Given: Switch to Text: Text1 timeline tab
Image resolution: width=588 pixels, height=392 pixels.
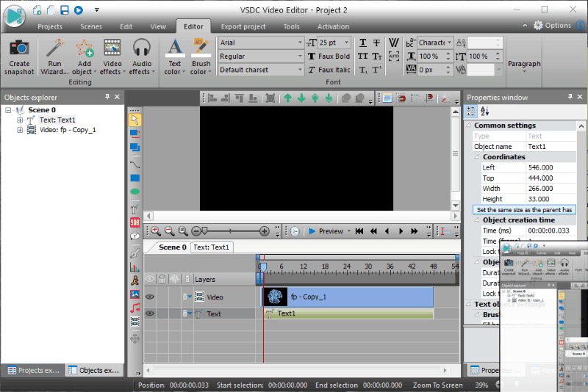Looking at the screenshot, I should tap(211, 247).
